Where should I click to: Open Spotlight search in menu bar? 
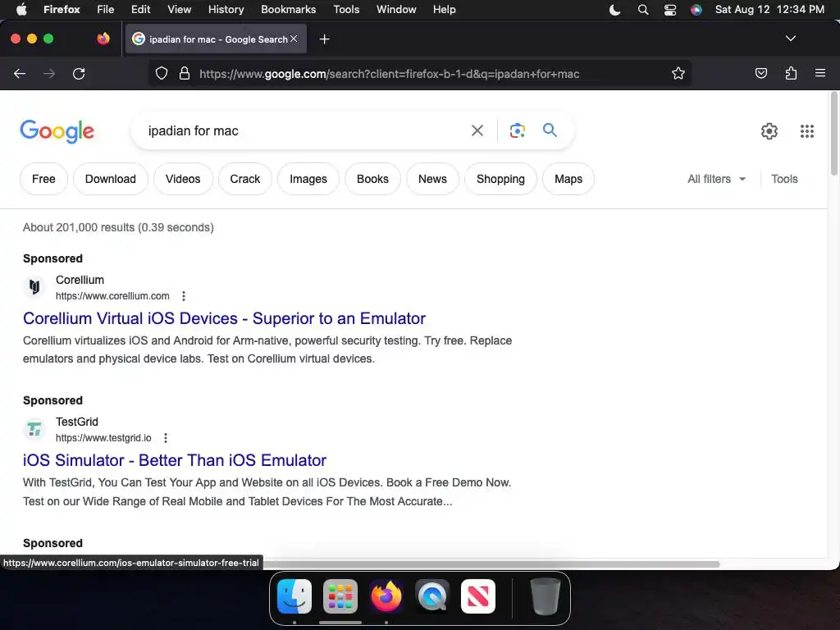[643, 10]
